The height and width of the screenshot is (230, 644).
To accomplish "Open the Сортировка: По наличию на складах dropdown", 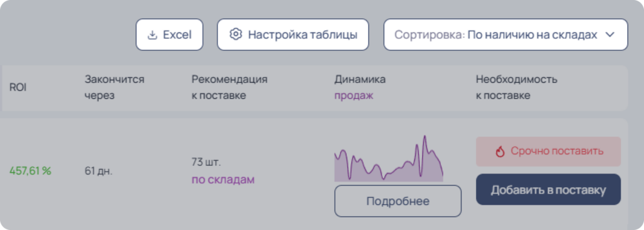I will (x=506, y=35).
